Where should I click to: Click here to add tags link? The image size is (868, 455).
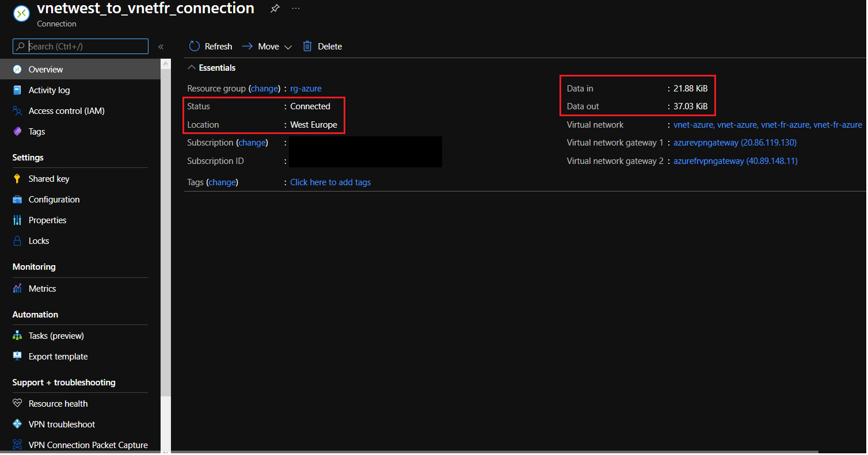(x=330, y=182)
